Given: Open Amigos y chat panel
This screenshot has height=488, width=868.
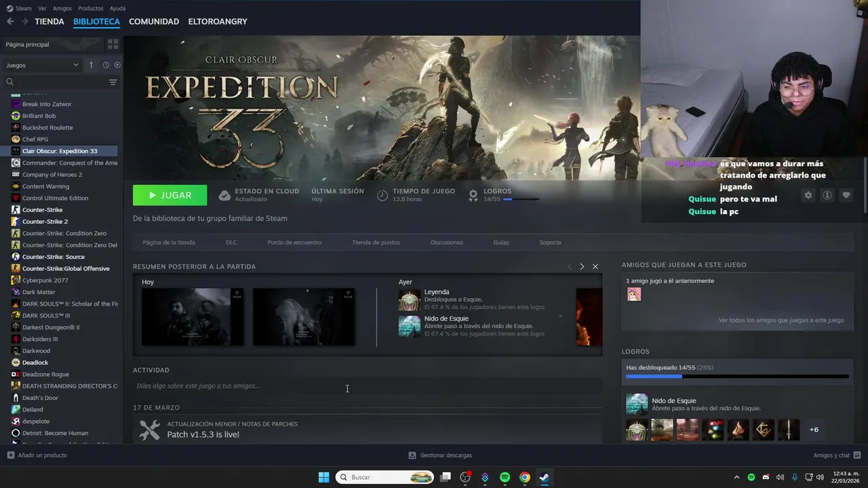Looking at the screenshot, I should 837,455.
